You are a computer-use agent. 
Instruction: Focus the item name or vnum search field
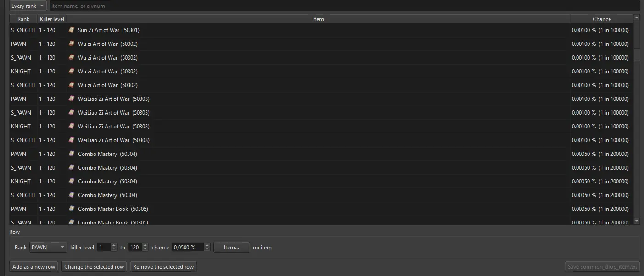tap(344, 6)
